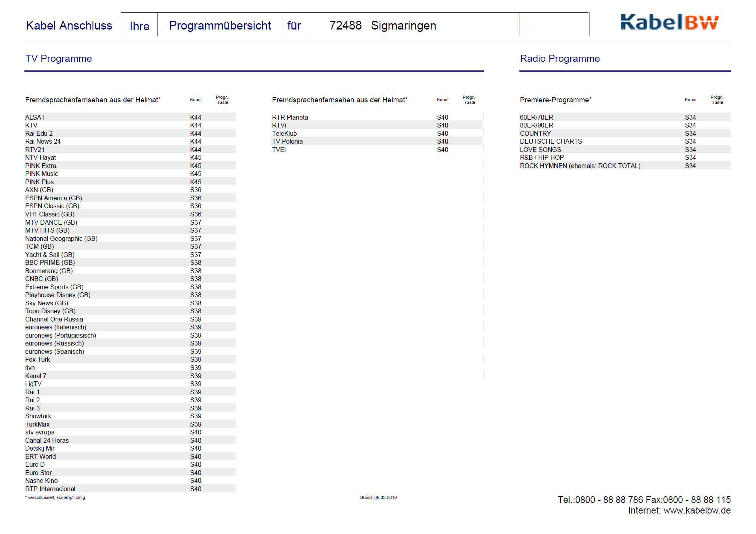756x534 pixels.
Task: Select the National Geographic (GB) row
Action: (x=61, y=238)
